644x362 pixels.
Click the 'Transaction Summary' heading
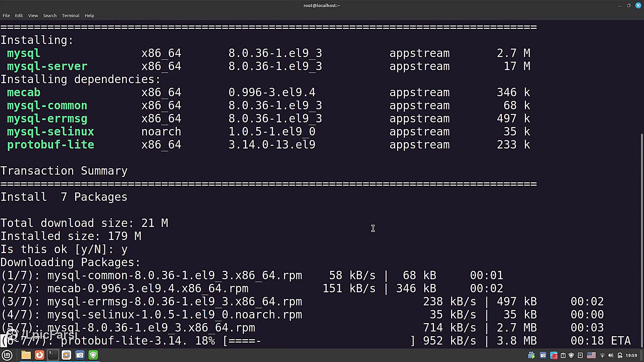pos(64,171)
